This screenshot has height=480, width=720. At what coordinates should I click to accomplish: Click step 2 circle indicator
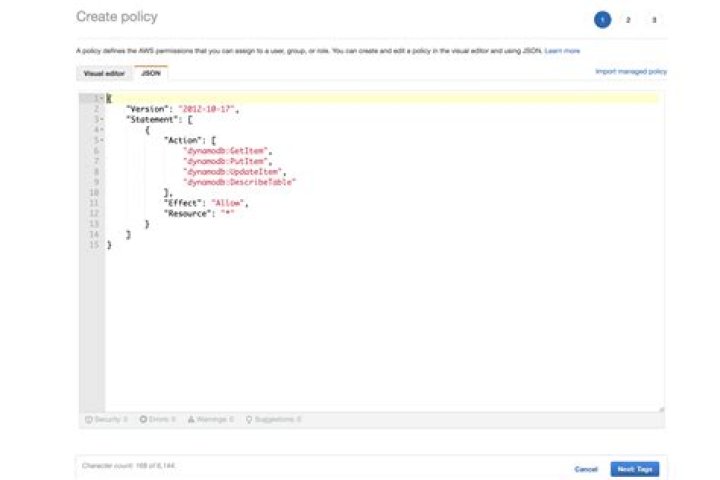coord(628,19)
